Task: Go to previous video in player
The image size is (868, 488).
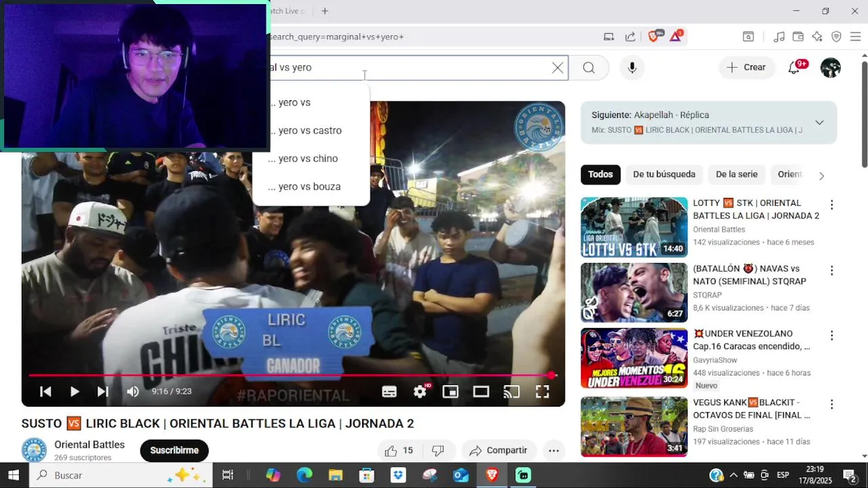Action: (45, 391)
